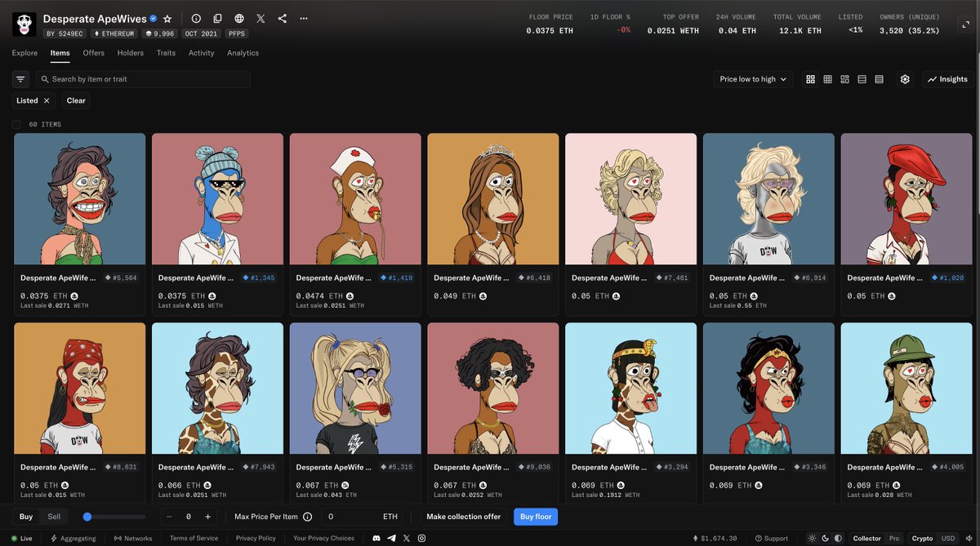Screen dimensions: 980x546
Task: Clear all filters with the Clear button
Action: 76,100
